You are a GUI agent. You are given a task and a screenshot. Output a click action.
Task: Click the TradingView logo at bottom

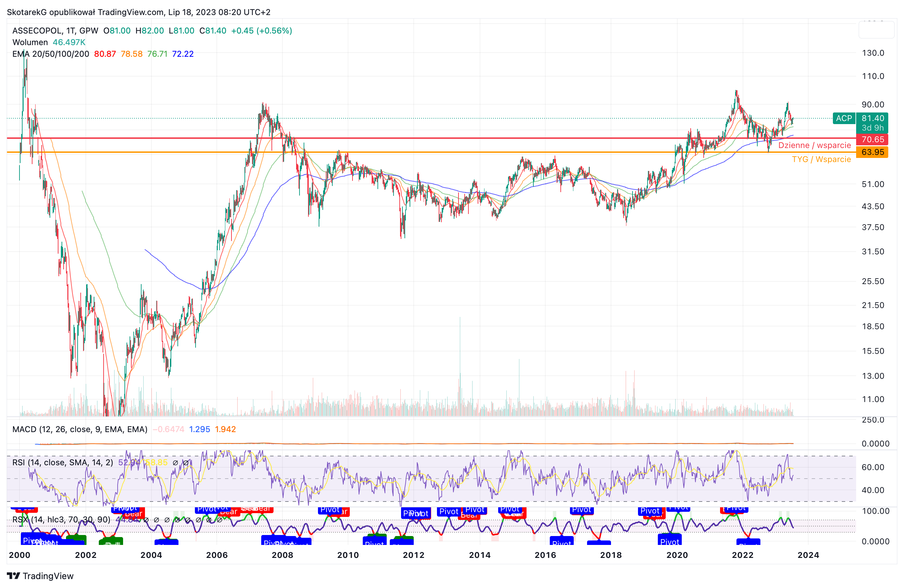click(x=40, y=576)
